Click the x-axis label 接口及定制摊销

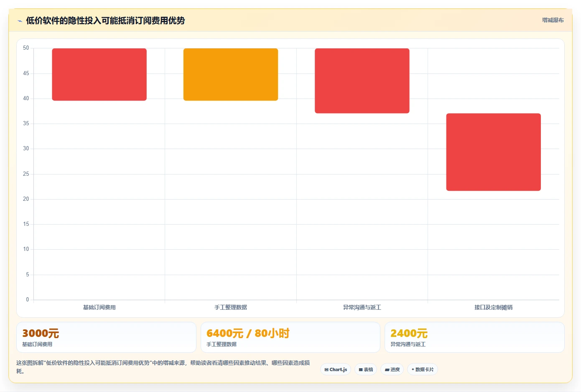(494, 307)
